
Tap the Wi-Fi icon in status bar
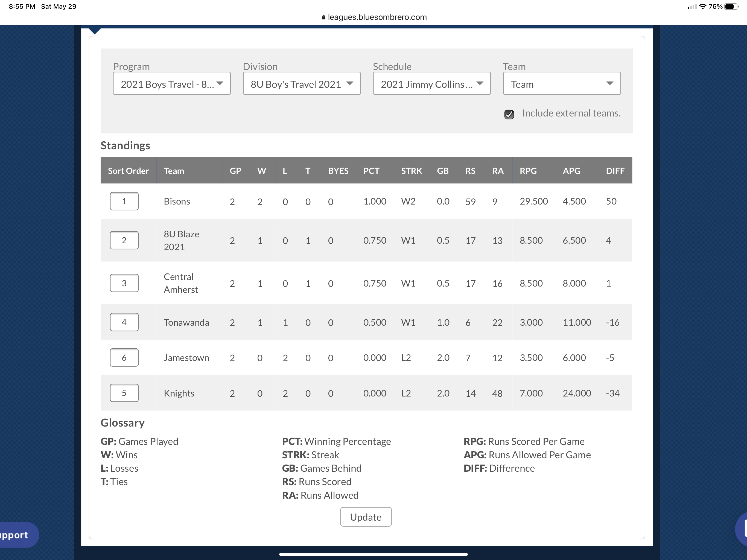[x=703, y=6]
